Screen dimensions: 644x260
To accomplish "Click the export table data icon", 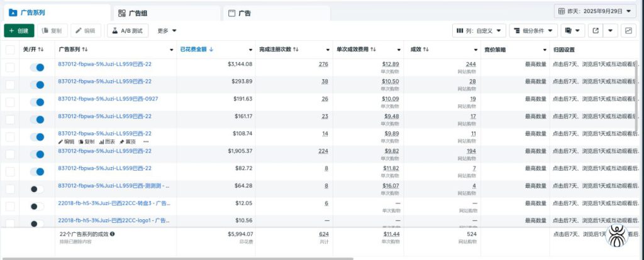I will [x=596, y=31].
